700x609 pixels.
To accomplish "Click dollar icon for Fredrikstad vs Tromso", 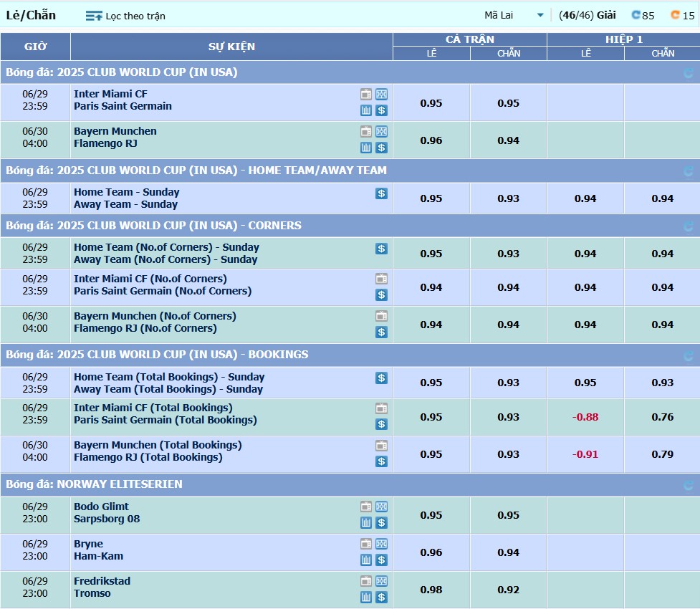I will click(381, 598).
